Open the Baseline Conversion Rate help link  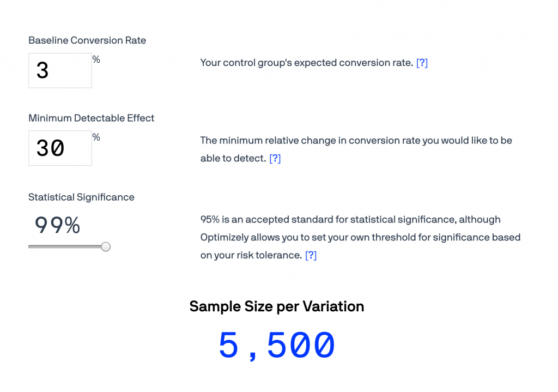coord(423,63)
